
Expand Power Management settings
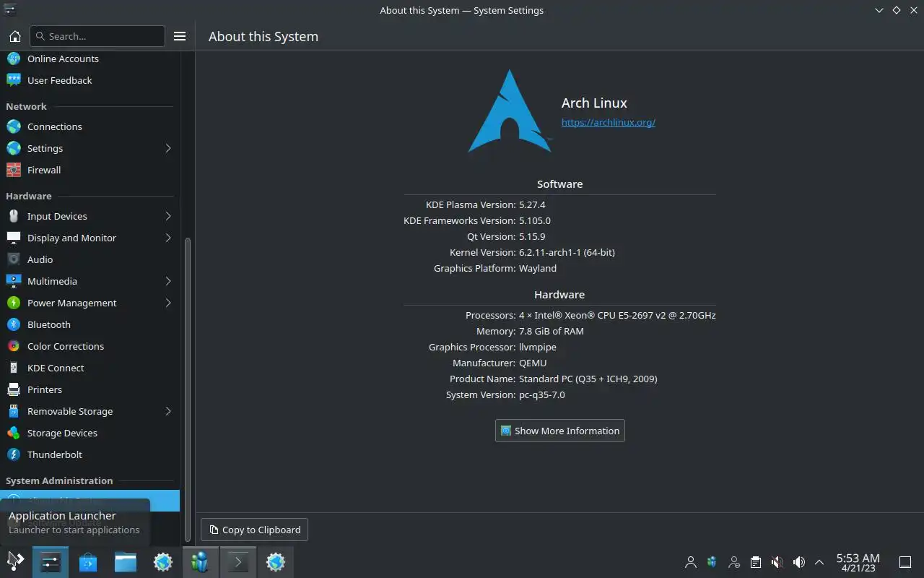90,303
